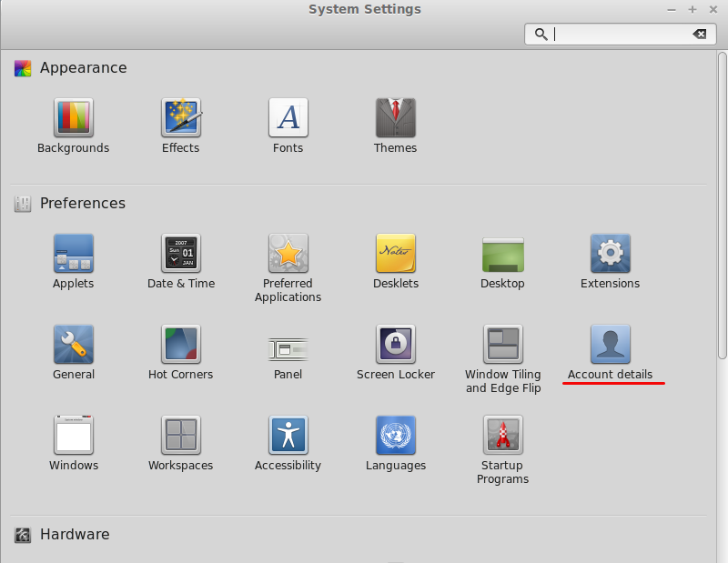Open the Workspaces settings

tap(180, 436)
